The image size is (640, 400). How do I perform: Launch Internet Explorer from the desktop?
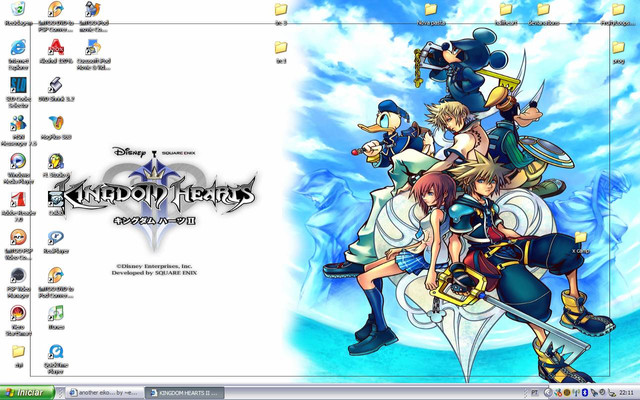[18, 49]
